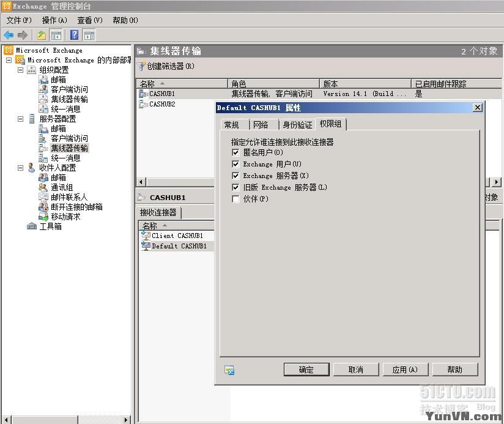Image resolution: width=504 pixels, height=424 pixels.
Task: Click 创建筛选器(R) link
Action: [x=171, y=66]
